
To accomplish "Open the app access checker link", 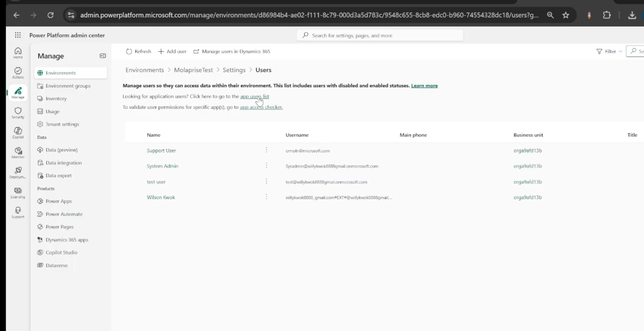I will 261,107.
